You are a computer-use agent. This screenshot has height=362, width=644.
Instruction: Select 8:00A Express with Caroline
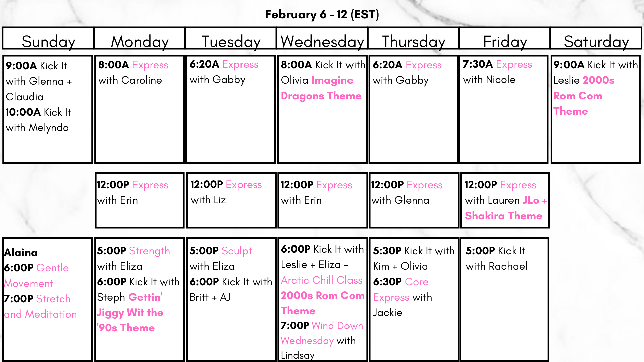(133, 72)
